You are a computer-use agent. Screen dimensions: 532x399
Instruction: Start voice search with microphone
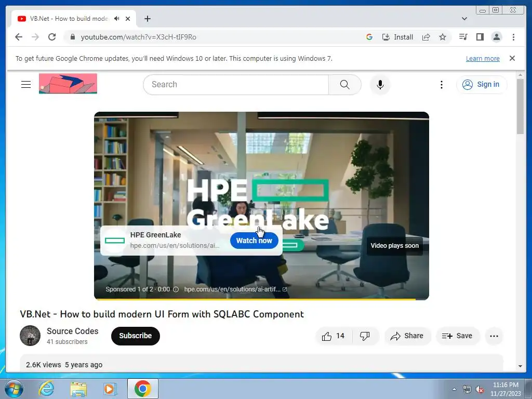pyautogui.click(x=380, y=85)
